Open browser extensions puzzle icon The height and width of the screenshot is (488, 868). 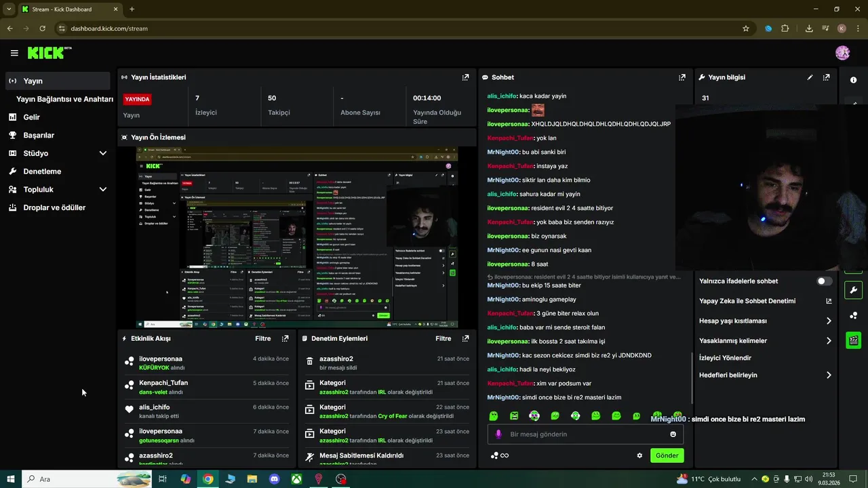pyautogui.click(x=785, y=28)
